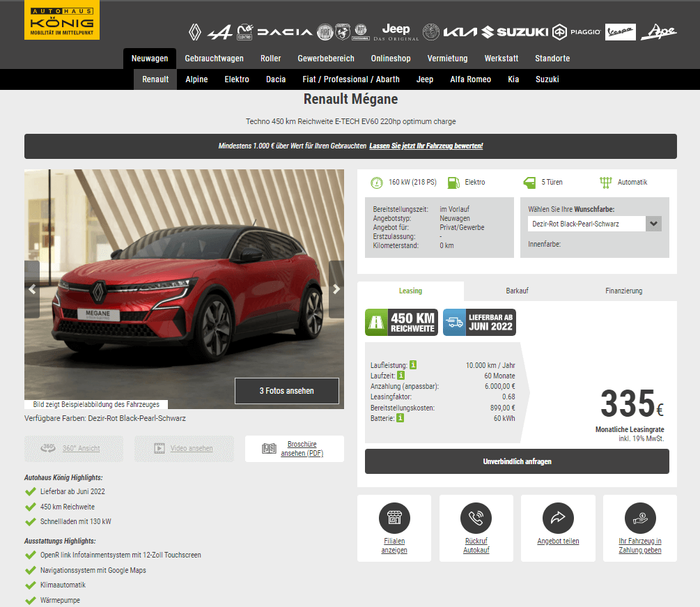Click the Alfa Romeo round emblem
Screen dimensions: 700x607
pyautogui.click(x=431, y=32)
